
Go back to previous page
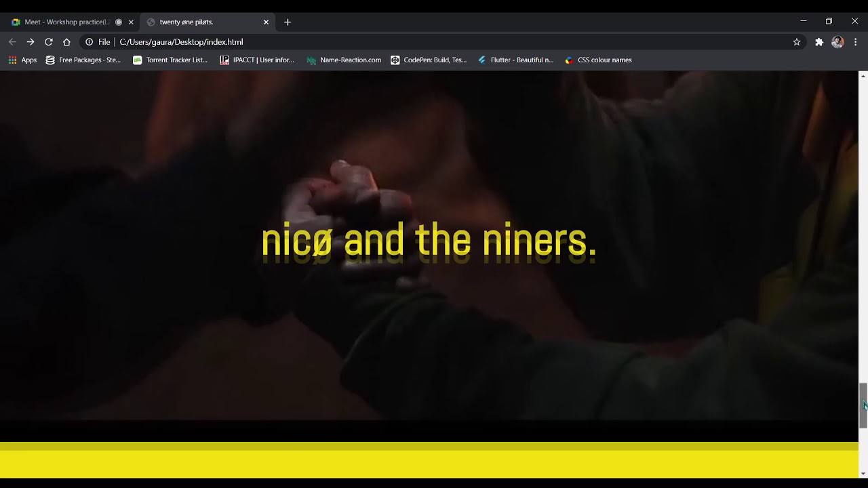12,42
